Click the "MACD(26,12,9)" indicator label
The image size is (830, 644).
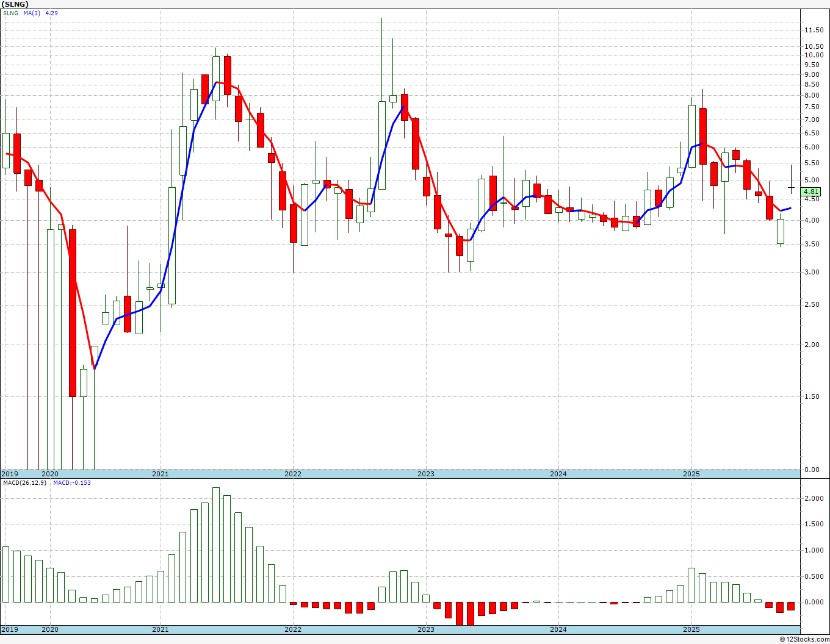[x=25, y=483]
